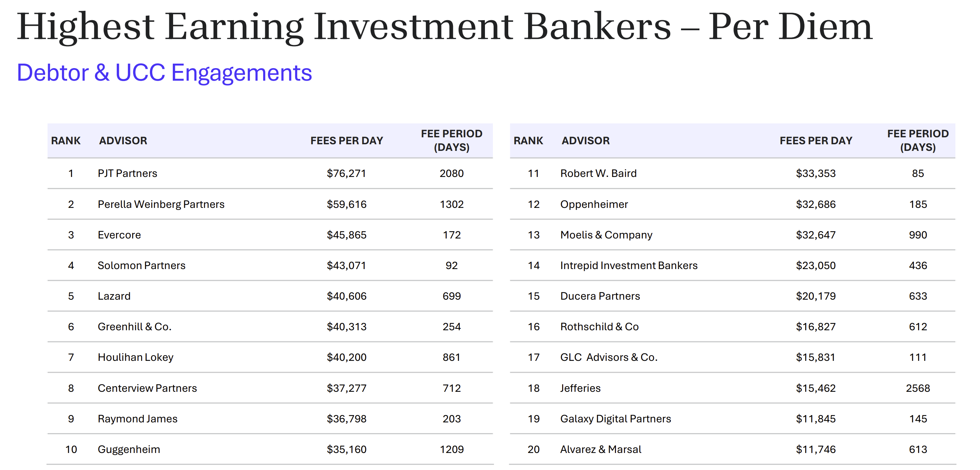Click the left table's FEES PER DAY header
The image size is (980, 470).
coord(347,141)
